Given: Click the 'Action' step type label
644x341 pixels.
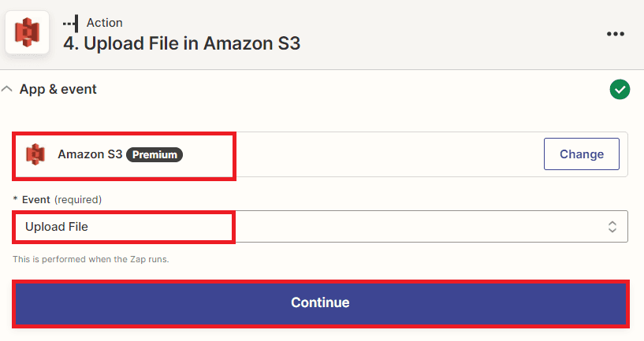Looking at the screenshot, I should (104, 22).
